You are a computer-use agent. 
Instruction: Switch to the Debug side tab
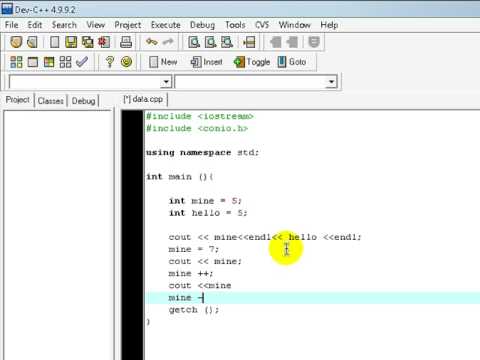point(83,101)
